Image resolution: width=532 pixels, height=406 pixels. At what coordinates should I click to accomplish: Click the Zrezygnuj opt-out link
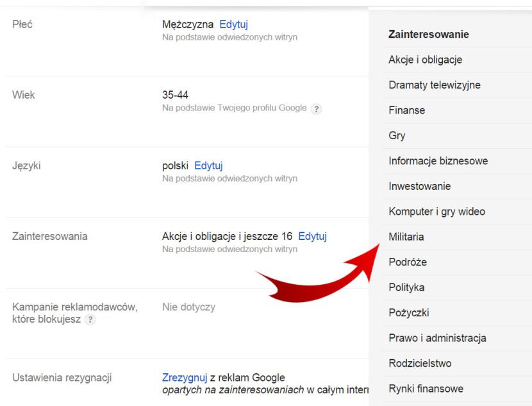pos(181,377)
